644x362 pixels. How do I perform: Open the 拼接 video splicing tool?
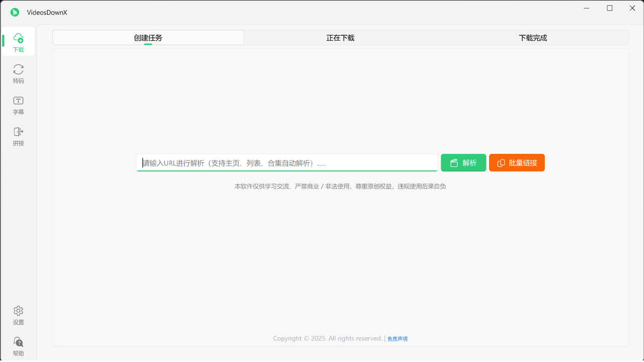click(18, 136)
